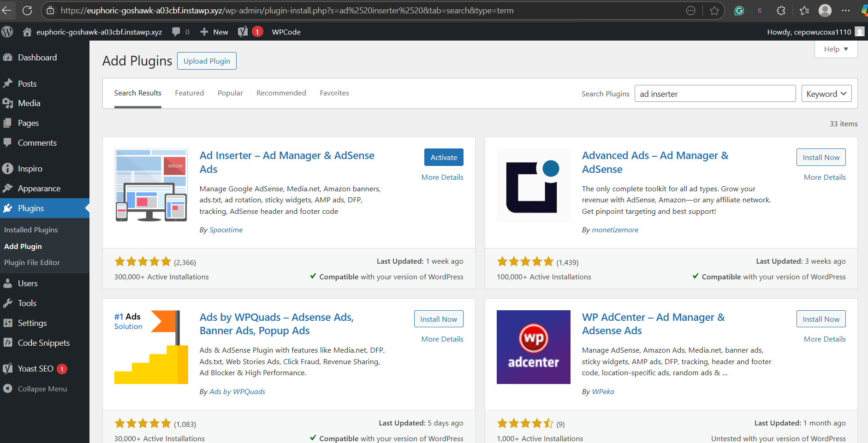
Task: Click the Advanced Ads plugin logo thumbnail
Action: 533,185
